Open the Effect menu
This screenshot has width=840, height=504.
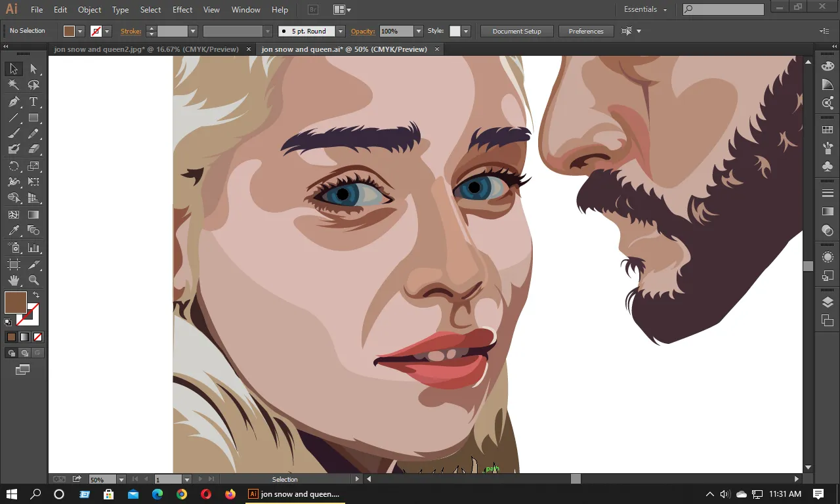tap(182, 10)
